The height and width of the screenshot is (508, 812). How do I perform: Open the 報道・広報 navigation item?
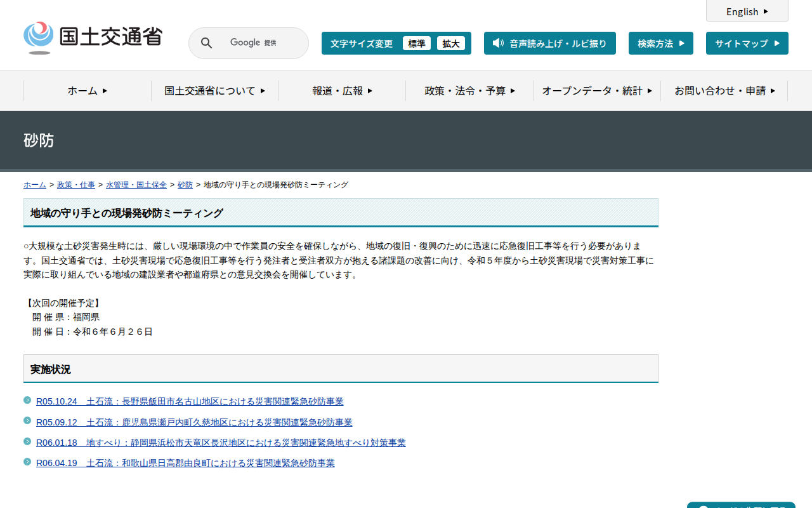click(342, 91)
